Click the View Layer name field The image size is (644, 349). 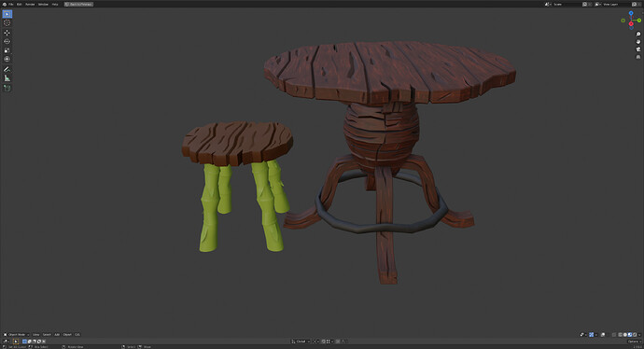click(616, 4)
